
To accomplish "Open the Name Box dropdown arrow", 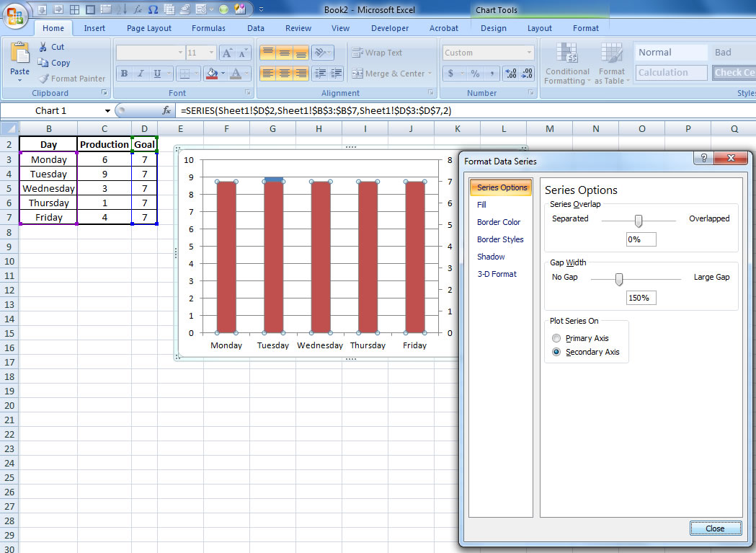I will click(107, 111).
